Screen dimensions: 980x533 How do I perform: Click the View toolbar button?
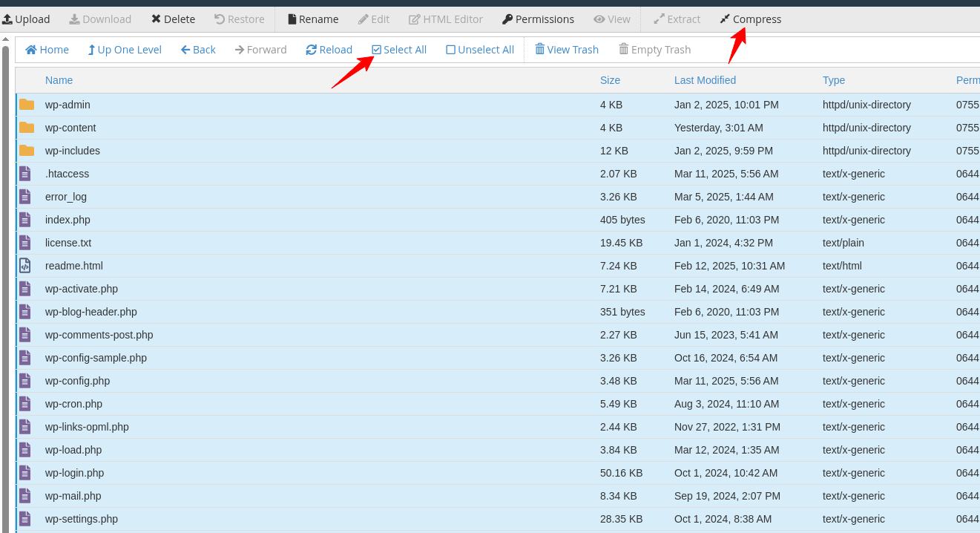click(x=612, y=19)
